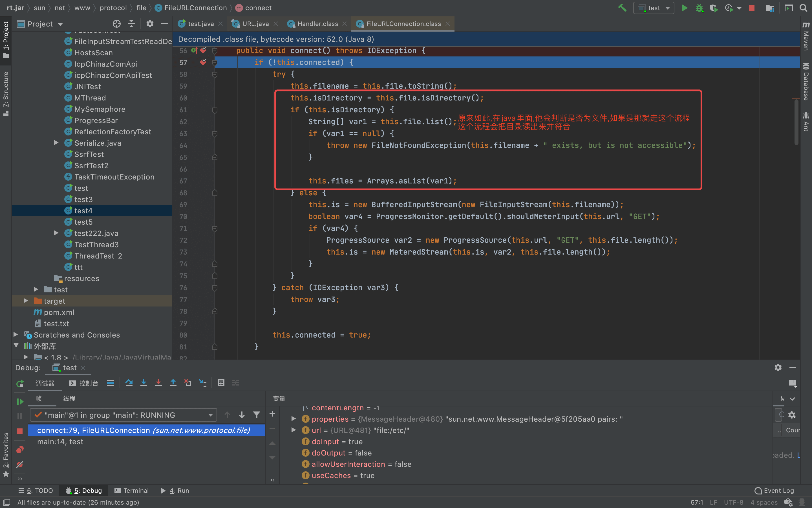
Task: Click the UTF-8 encoding in status bar
Action: tap(734, 502)
